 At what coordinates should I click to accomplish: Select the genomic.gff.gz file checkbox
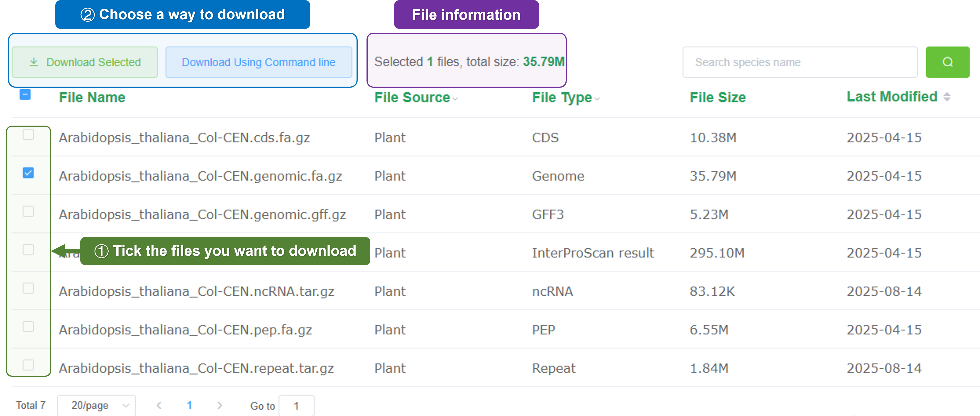28,212
